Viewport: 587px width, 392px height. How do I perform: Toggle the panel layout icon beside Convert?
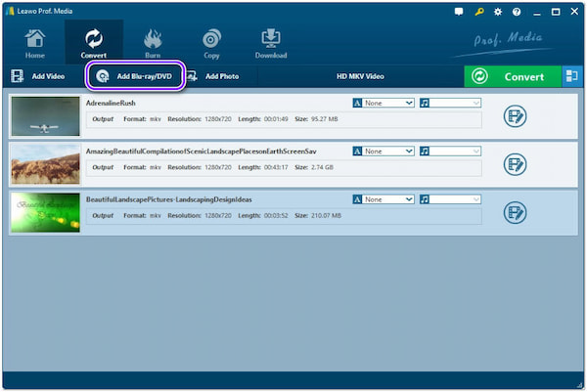tap(571, 76)
